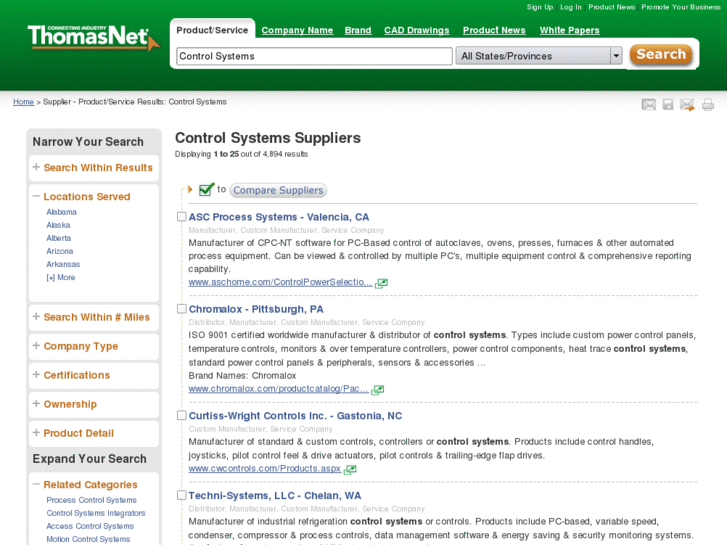The width and height of the screenshot is (727, 545).
Task: Click the Compare Suppliers button
Action: (x=278, y=190)
